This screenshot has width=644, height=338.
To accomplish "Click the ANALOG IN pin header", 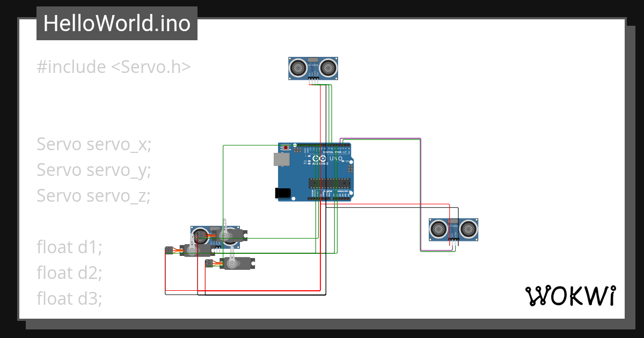I will 341,199.
